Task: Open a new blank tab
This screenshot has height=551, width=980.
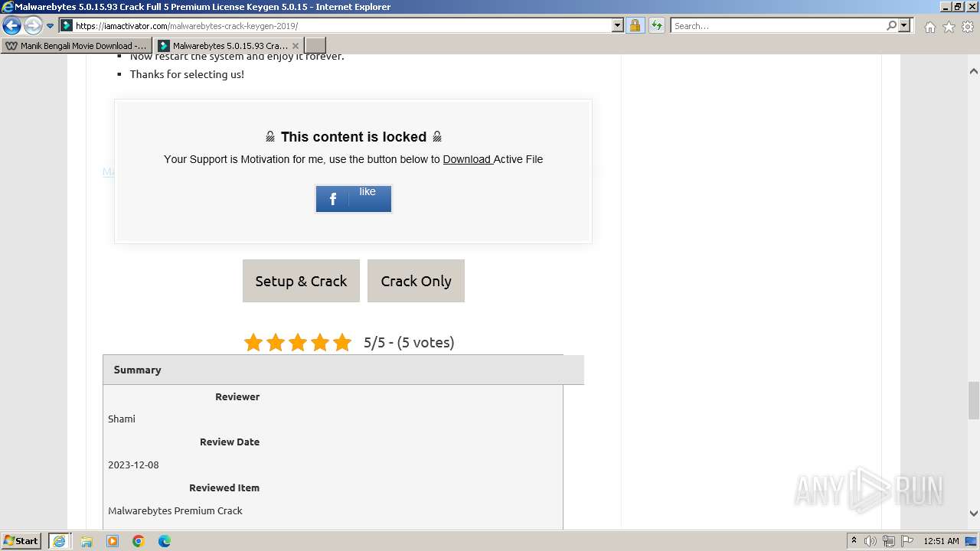Action: pyautogui.click(x=315, y=45)
